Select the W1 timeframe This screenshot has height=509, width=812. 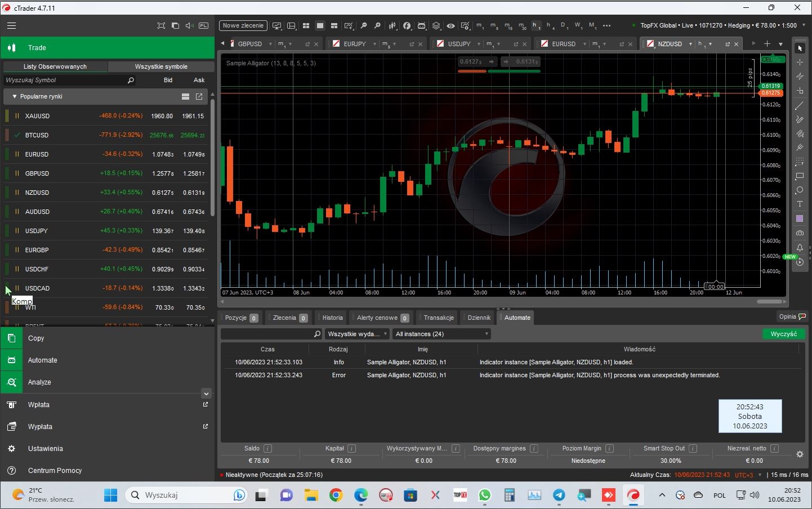(578, 26)
